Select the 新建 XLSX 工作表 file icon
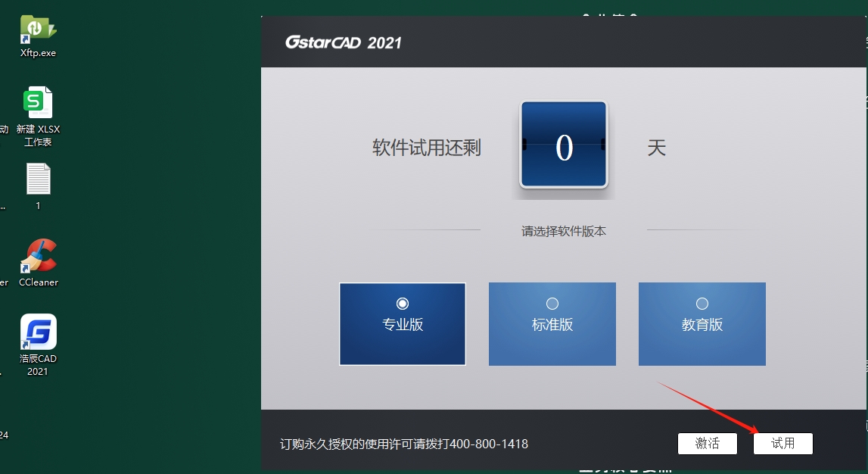868x474 pixels. 38,104
